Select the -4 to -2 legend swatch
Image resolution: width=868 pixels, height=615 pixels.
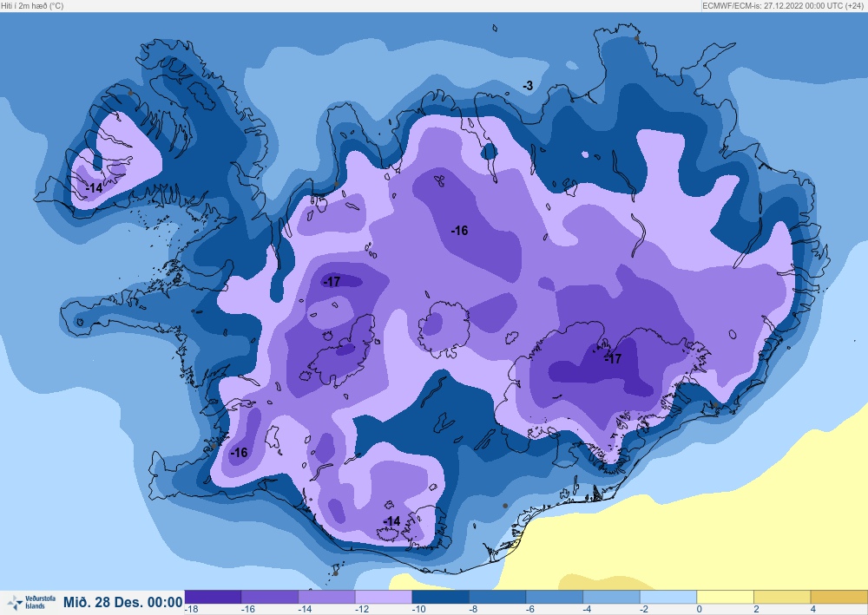pyautogui.click(x=611, y=597)
